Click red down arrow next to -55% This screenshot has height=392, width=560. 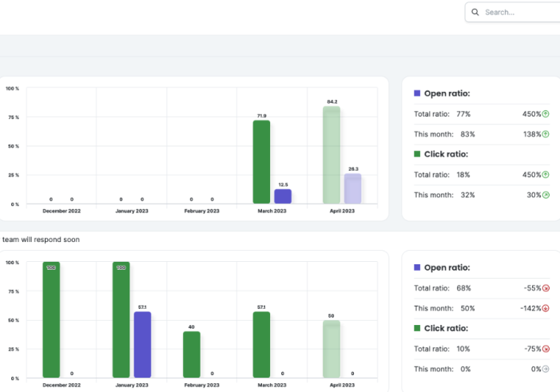pyautogui.click(x=546, y=288)
